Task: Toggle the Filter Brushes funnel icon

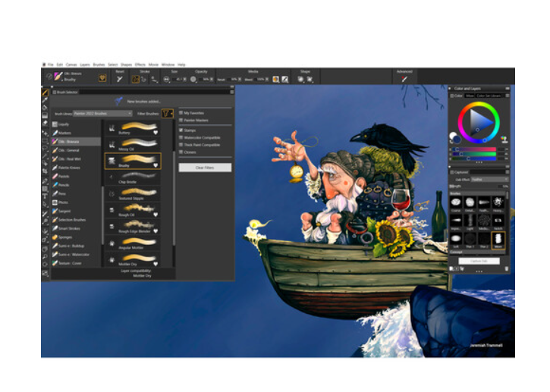Action: point(168,114)
